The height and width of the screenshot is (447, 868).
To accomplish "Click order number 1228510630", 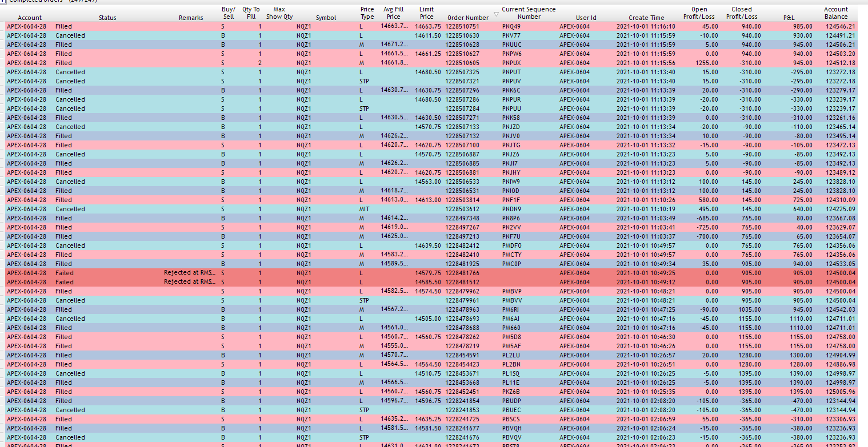I will tap(462, 35).
